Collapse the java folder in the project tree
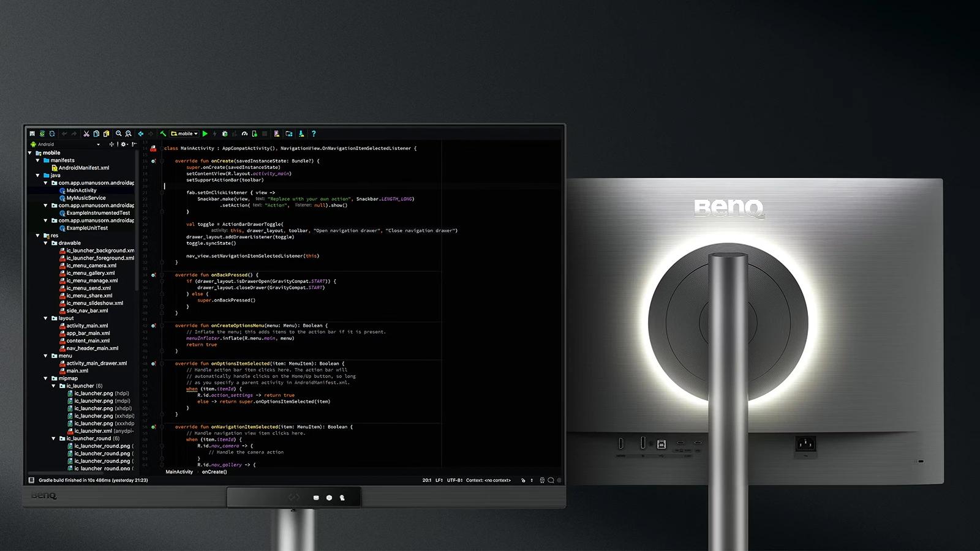980x551 pixels. tap(39, 176)
